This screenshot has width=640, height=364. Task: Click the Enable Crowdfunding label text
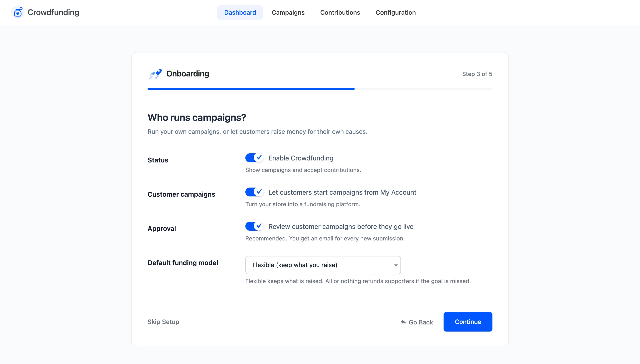pos(301,158)
